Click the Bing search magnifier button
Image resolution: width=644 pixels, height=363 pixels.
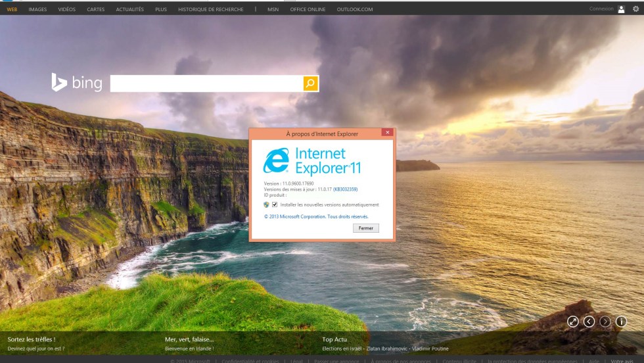coord(311,83)
